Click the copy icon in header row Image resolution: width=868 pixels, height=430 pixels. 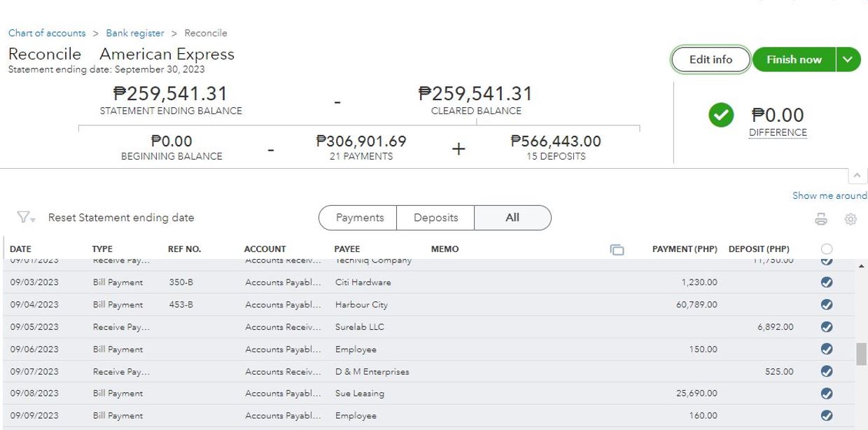[617, 249]
